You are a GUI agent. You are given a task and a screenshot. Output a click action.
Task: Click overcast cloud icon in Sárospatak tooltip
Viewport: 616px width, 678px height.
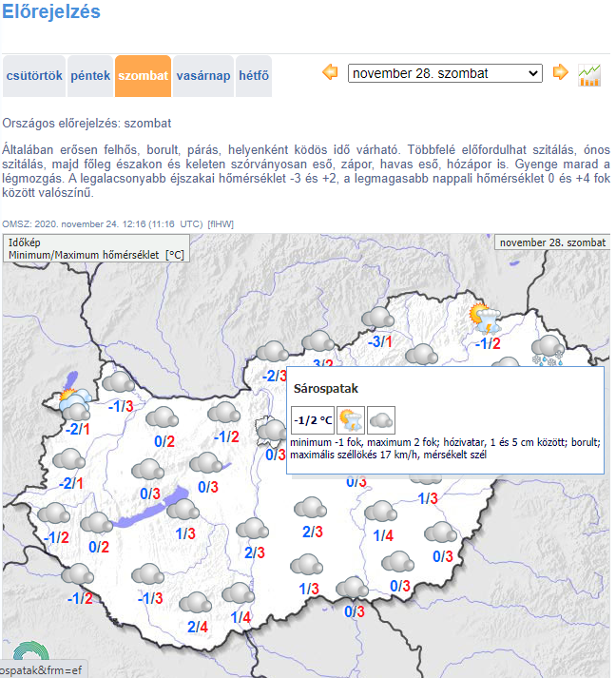pyautogui.click(x=381, y=418)
